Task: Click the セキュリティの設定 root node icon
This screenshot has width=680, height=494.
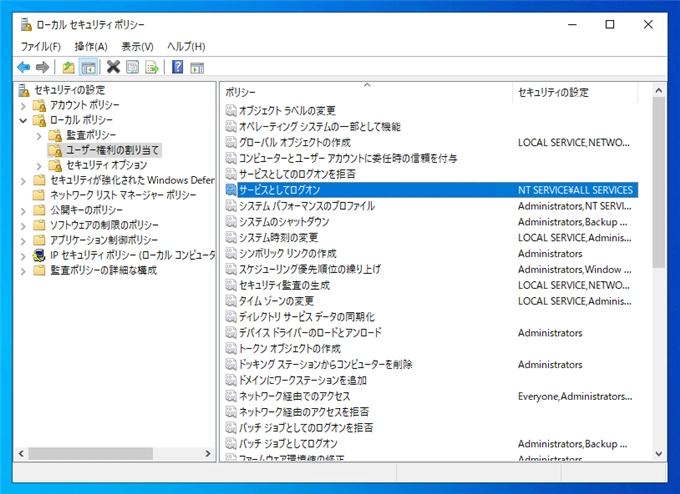Action: tap(24, 90)
